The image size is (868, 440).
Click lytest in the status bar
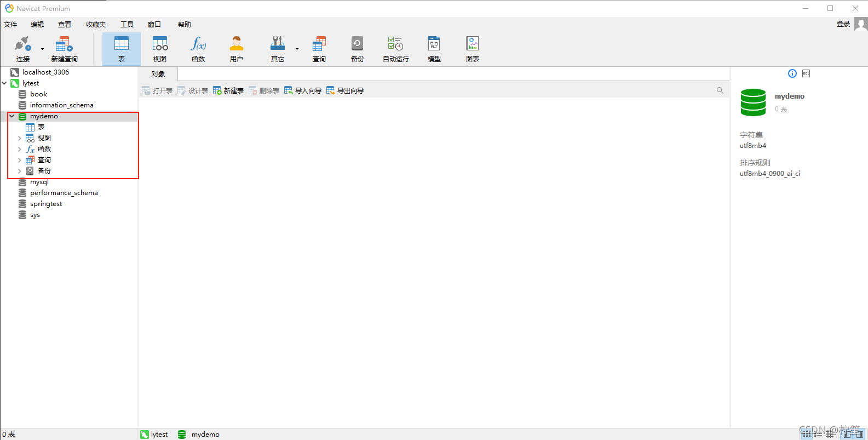(154, 435)
